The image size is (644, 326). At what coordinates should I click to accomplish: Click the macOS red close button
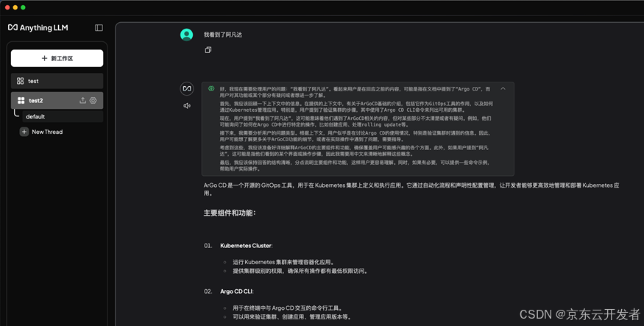coord(7,7)
